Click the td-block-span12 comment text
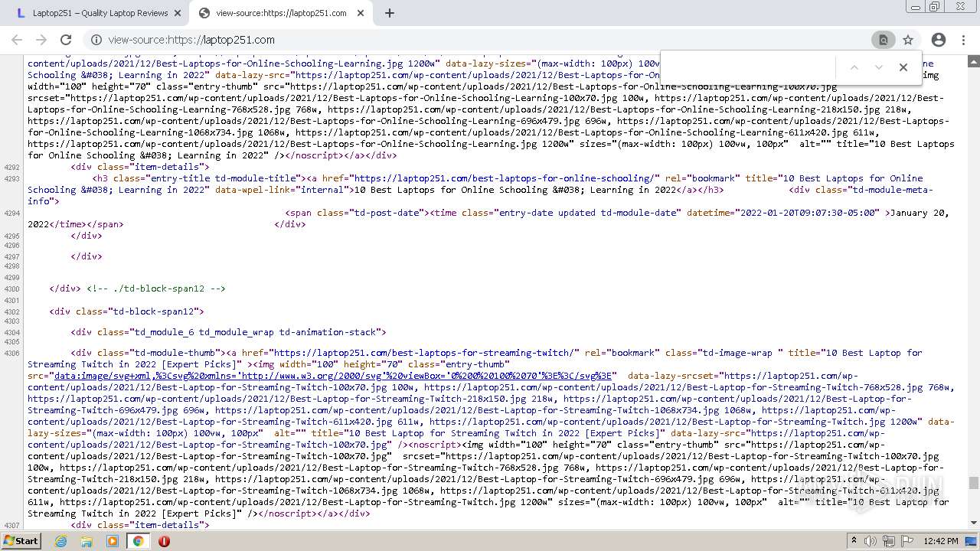The width and height of the screenshot is (980, 551). [156, 289]
